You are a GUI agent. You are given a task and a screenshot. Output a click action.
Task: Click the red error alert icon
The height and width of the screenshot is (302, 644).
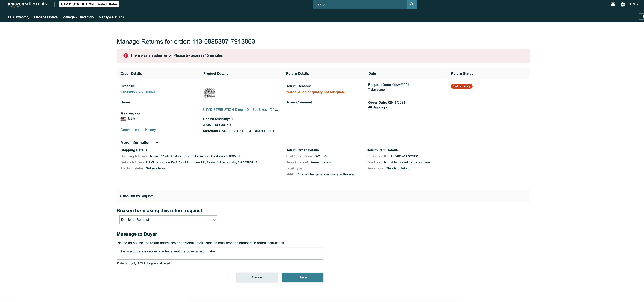(126, 55)
